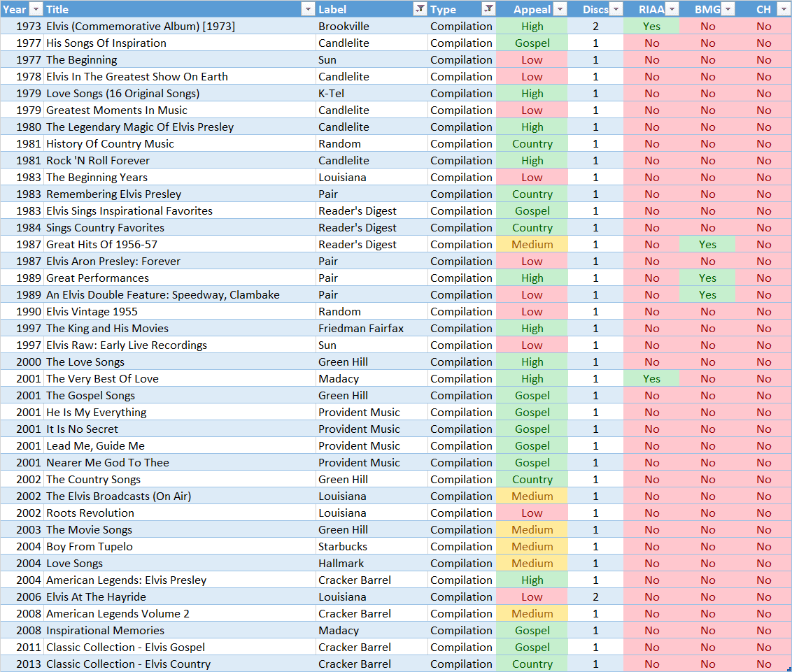Screen dimensions: 792x672
Task: Click the 'The Beginning' title cell for 1977
Action: [179, 59]
